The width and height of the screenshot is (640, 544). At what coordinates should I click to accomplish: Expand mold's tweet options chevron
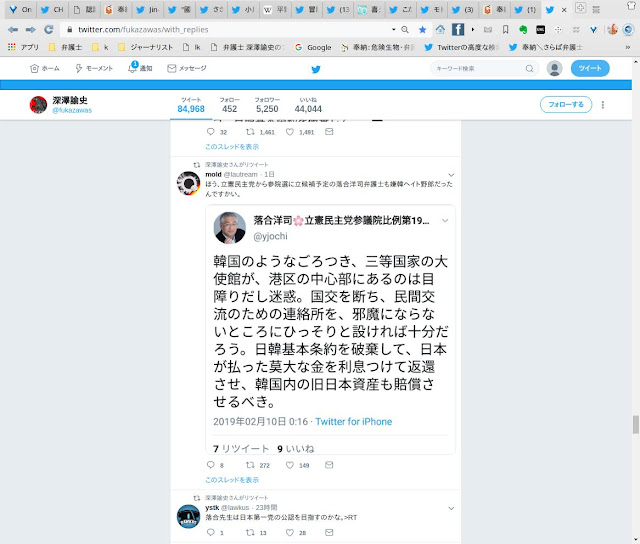[451, 175]
